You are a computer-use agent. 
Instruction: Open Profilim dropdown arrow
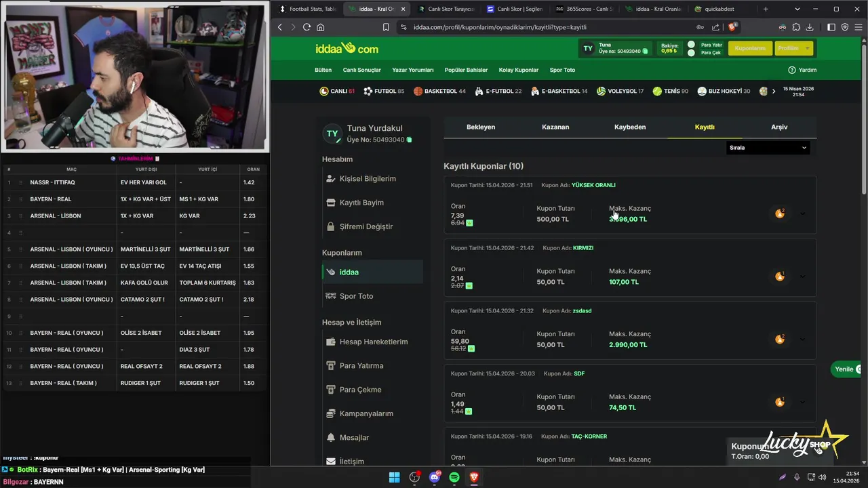click(807, 48)
